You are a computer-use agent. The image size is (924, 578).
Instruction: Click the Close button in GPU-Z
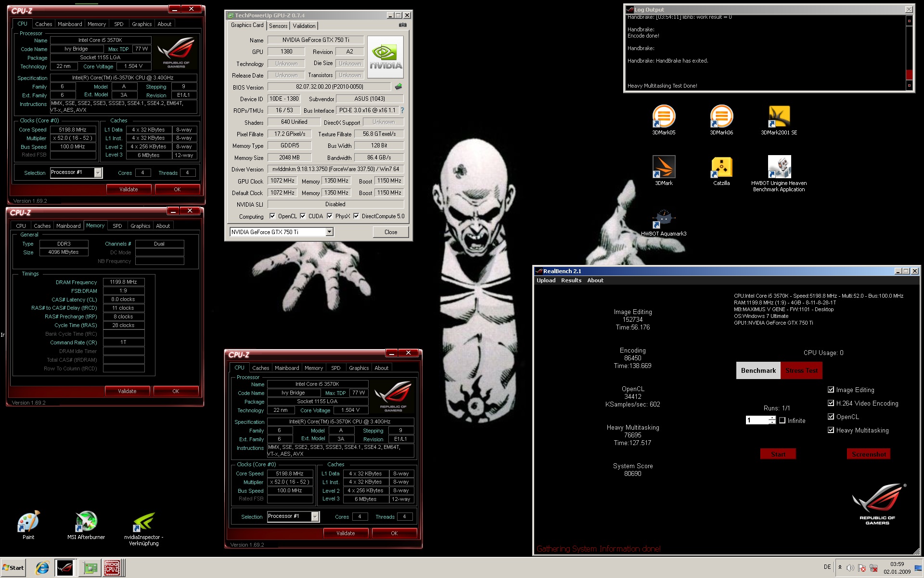391,232
